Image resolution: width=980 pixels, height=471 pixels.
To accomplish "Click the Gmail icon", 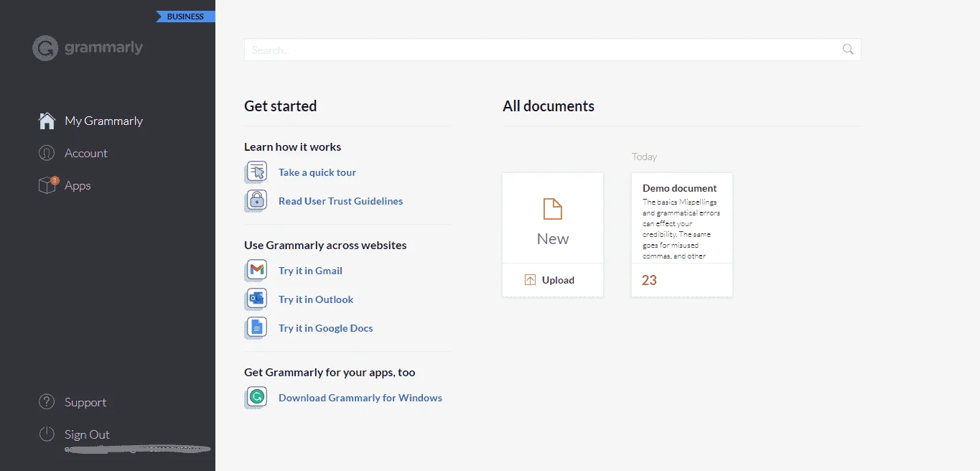I will point(256,271).
